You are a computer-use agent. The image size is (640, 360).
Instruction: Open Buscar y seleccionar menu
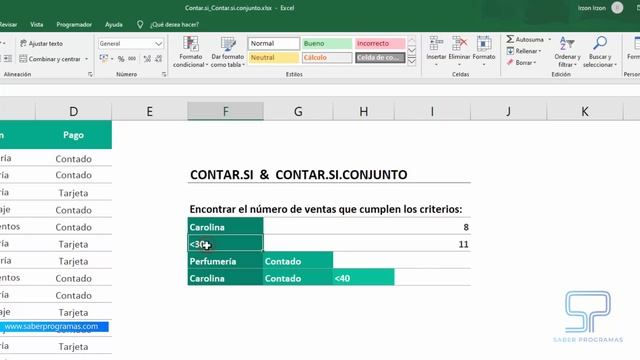[x=600, y=52]
